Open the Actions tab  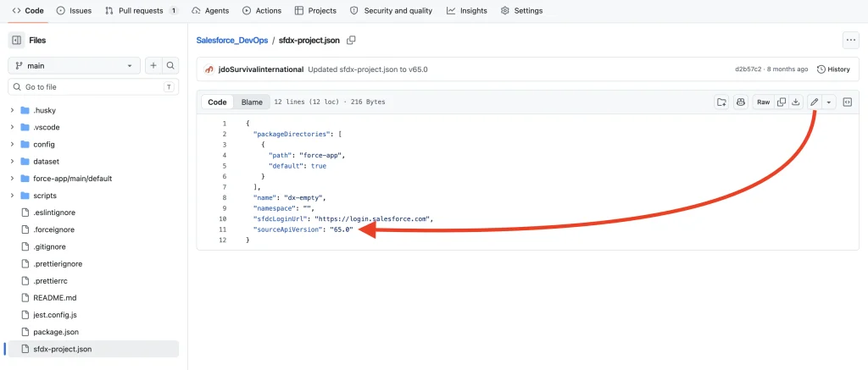[x=262, y=10]
